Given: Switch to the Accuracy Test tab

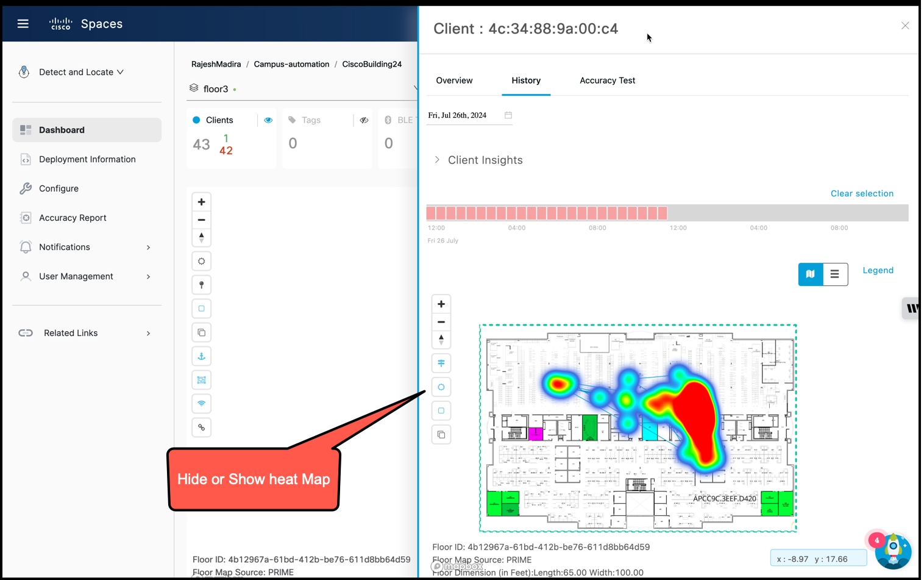Looking at the screenshot, I should [607, 81].
